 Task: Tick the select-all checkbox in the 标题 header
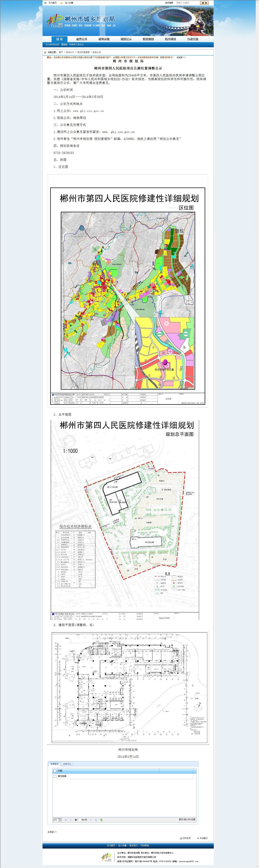[55, 771]
